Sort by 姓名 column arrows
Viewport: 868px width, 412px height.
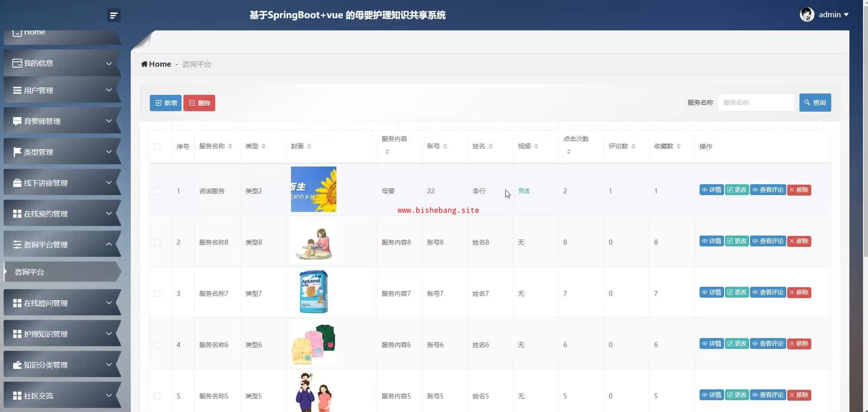tap(491, 146)
